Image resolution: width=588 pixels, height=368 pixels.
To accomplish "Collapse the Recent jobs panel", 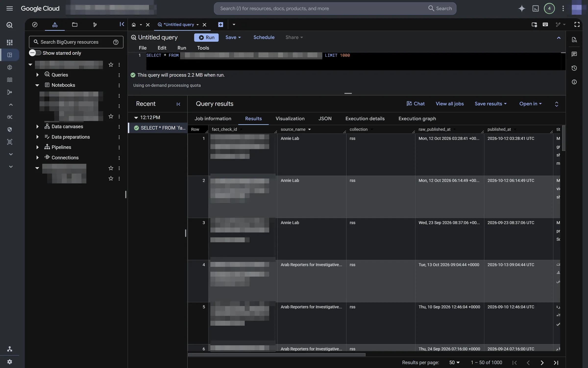I will coord(178,104).
